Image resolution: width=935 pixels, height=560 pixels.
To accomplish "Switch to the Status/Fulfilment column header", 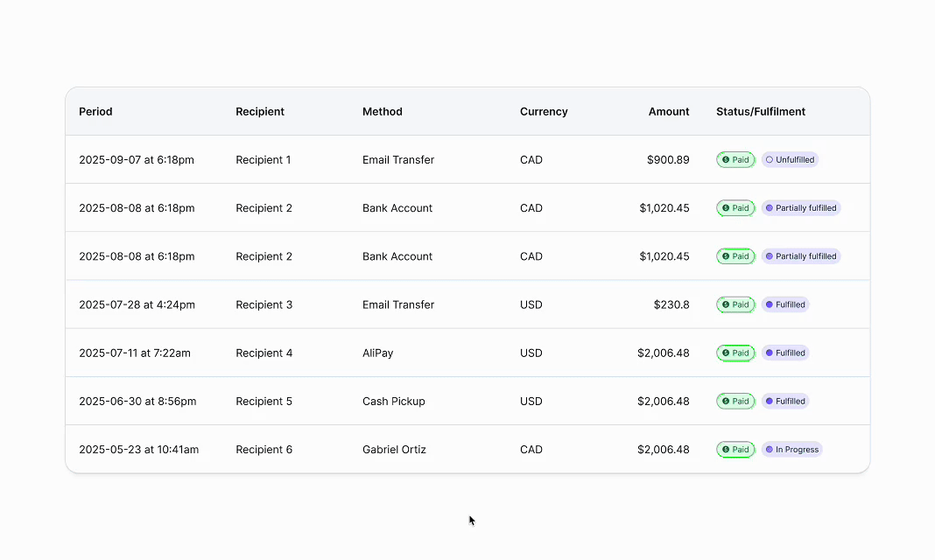I will point(761,111).
